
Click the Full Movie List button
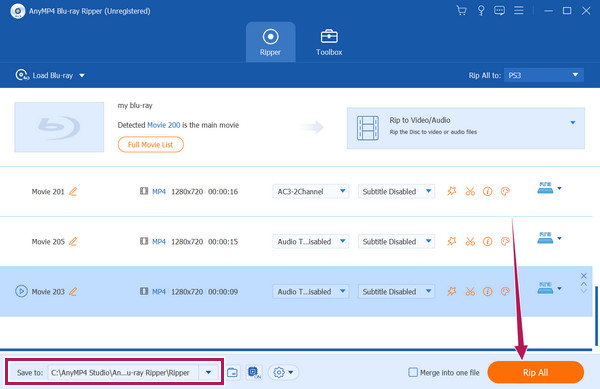point(150,145)
